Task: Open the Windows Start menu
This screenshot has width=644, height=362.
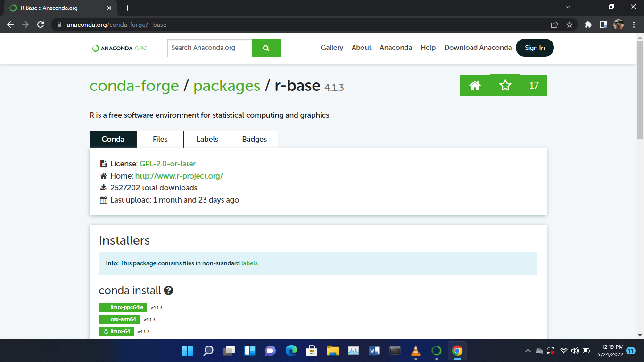Action: (187, 351)
